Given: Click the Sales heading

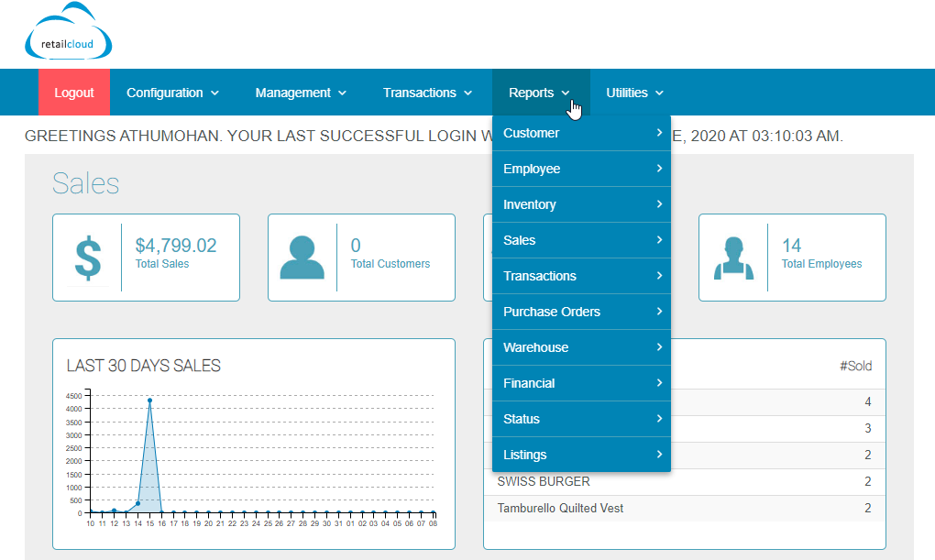Looking at the screenshot, I should [86, 183].
